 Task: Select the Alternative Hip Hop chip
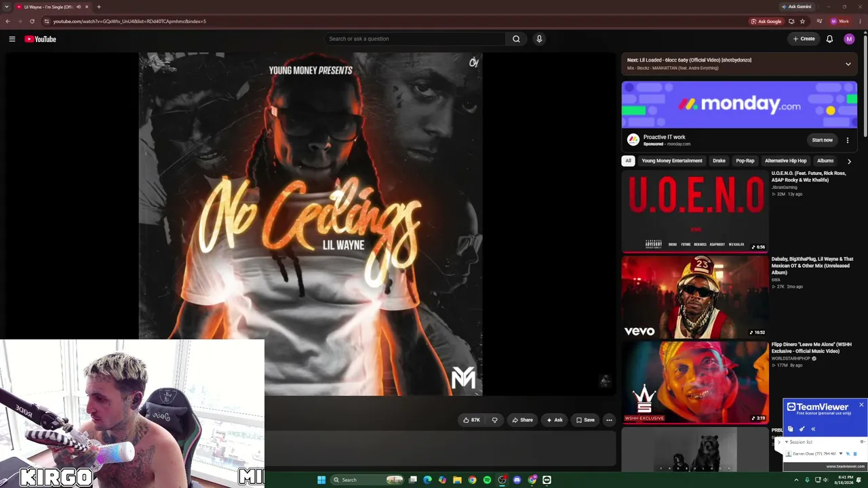(786, 161)
